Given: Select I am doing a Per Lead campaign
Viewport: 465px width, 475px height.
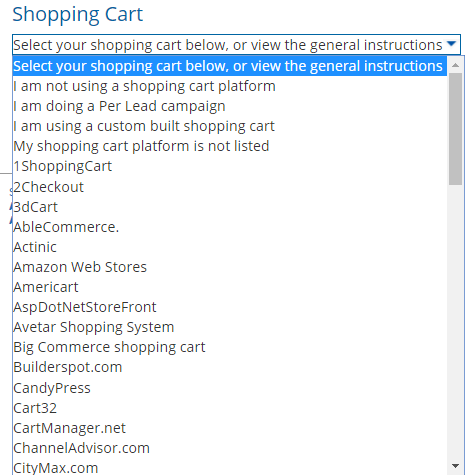Looking at the screenshot, I should 230,106.
